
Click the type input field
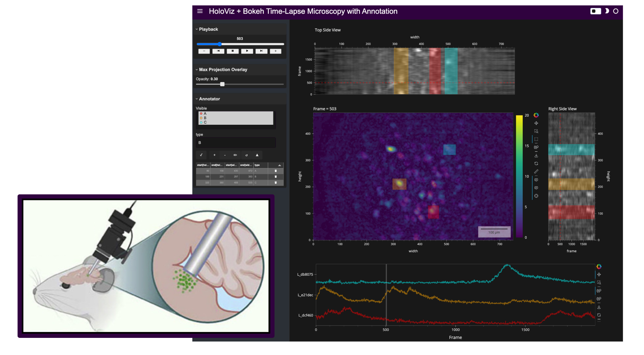[x=236, y=143]
